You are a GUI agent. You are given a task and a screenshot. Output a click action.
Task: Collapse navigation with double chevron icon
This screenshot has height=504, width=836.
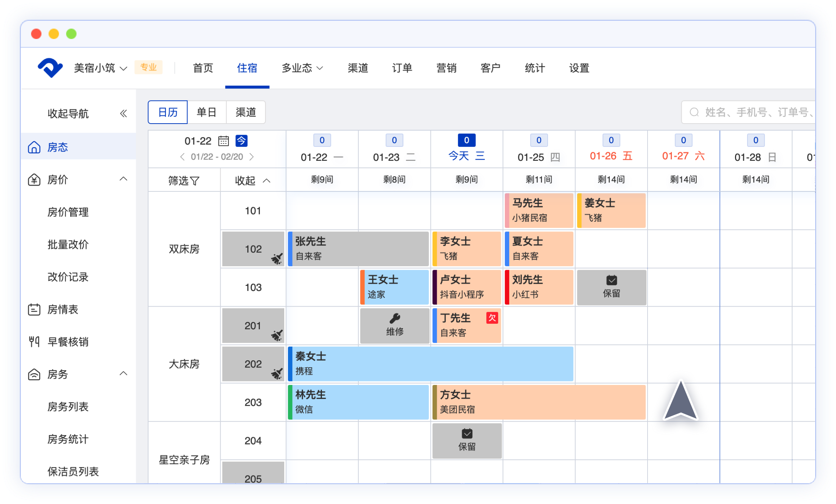pos(123,113)
